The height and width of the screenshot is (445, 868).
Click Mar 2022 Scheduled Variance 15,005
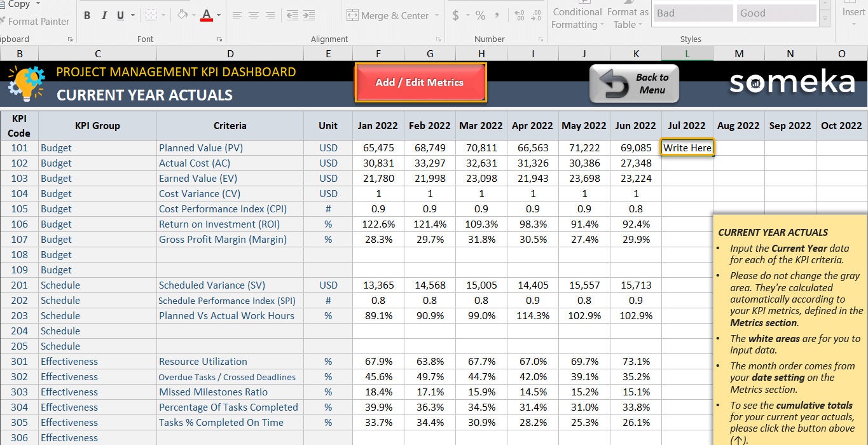481,285
